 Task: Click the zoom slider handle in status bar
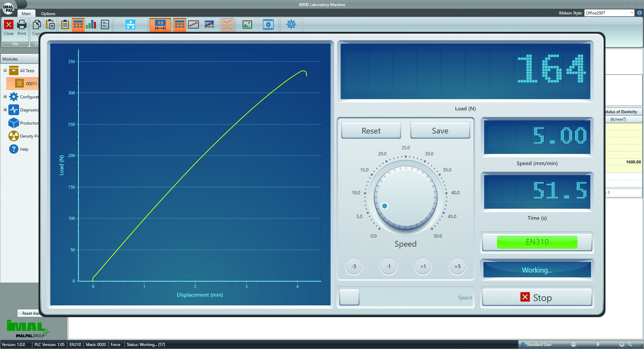(598, 344)
